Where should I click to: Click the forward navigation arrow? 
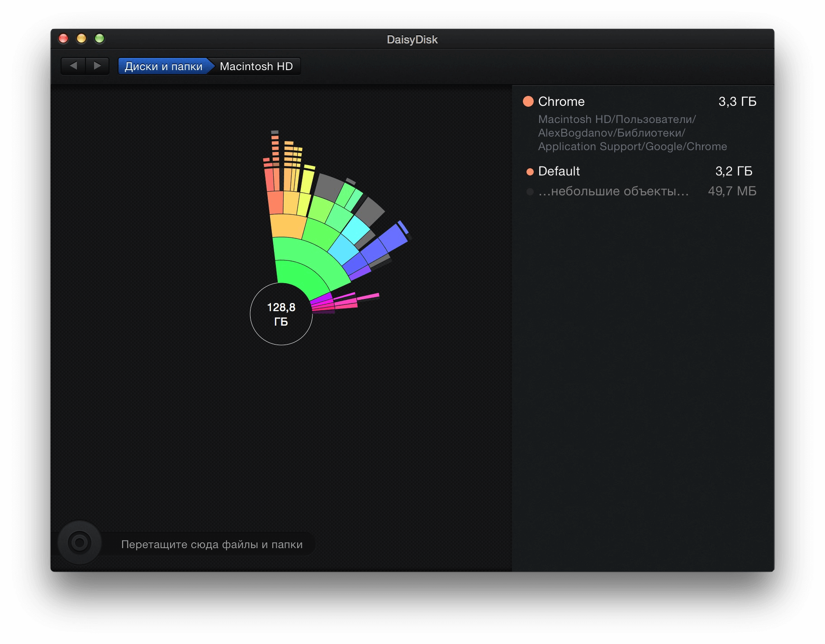97,66
